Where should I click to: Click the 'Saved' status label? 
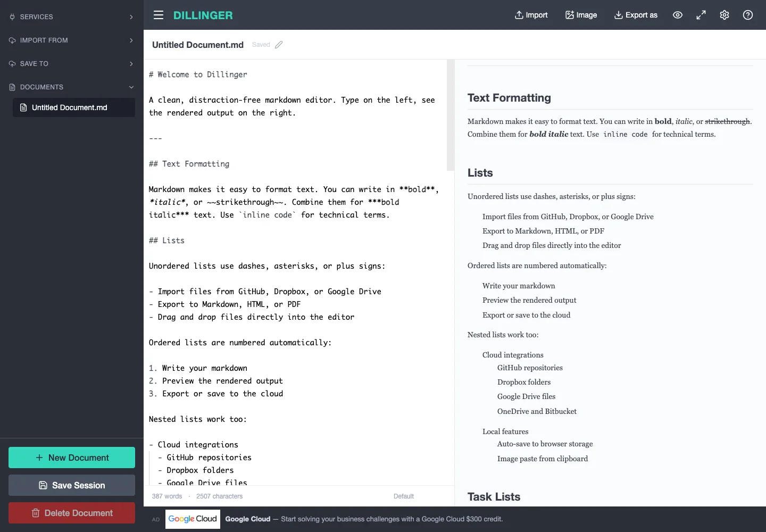pyautogui.click(x=261, y=45)
